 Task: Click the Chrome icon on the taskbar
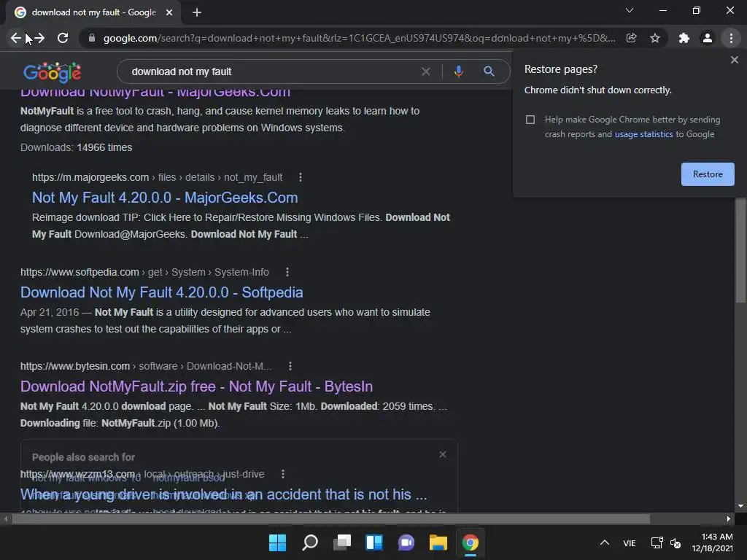tap(471, 542)
